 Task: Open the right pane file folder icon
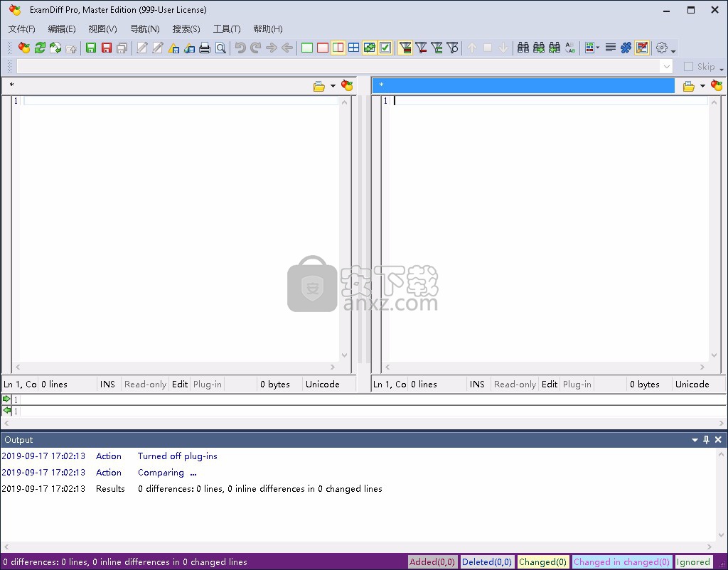coord(688,86)
